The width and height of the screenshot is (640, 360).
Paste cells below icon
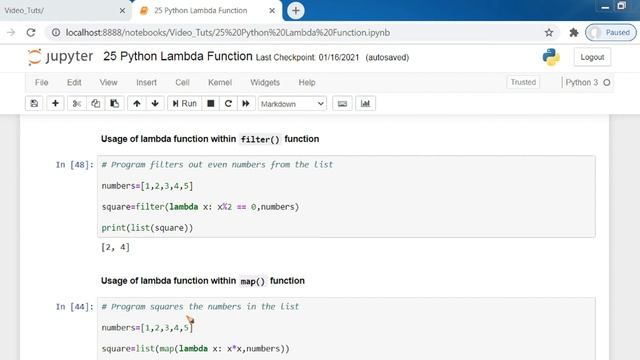point(115,104)
